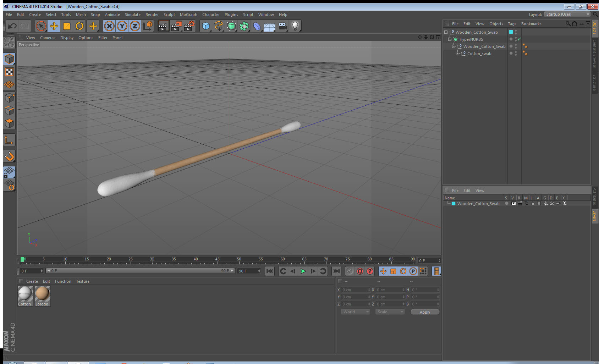Open the Structure side tab
Screen dimensions: 599x364
point(595,83)
